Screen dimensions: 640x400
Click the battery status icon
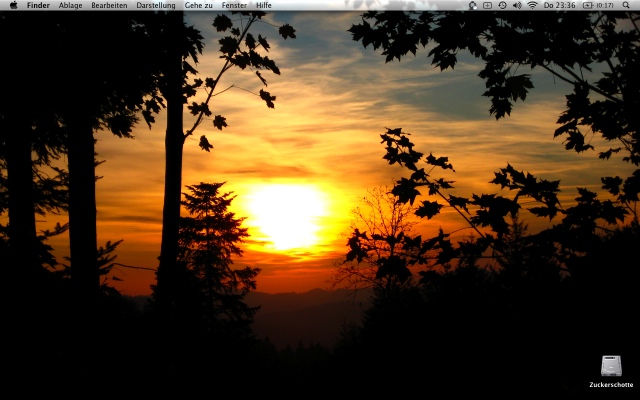(x=588, y=5)
